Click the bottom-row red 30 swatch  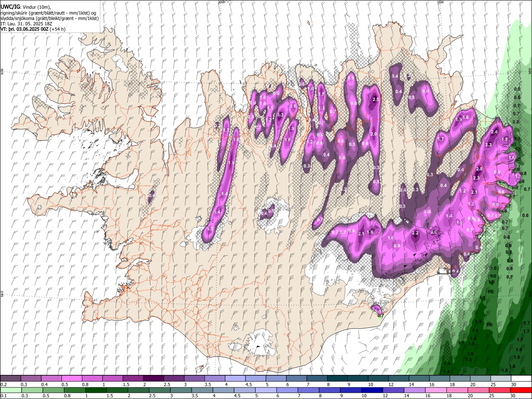click(x=521, y=390)
